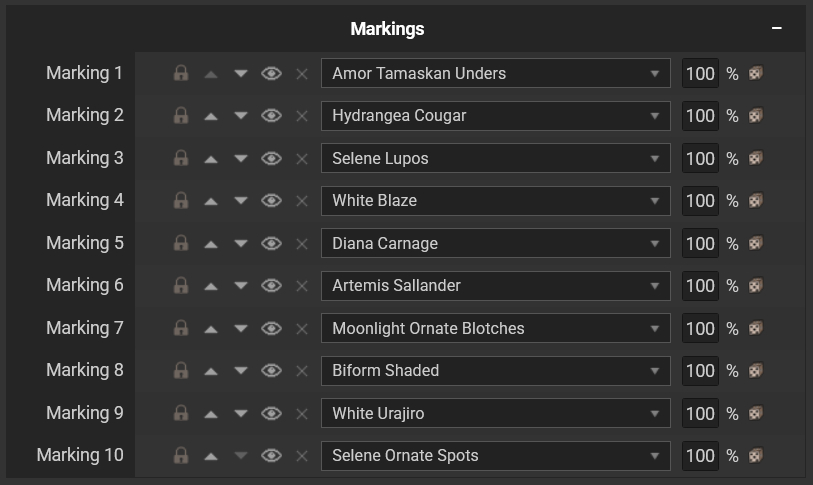Lock the Artemis Sallander marking
This screenshot has height=485, width=813.
tap(181, 286)
